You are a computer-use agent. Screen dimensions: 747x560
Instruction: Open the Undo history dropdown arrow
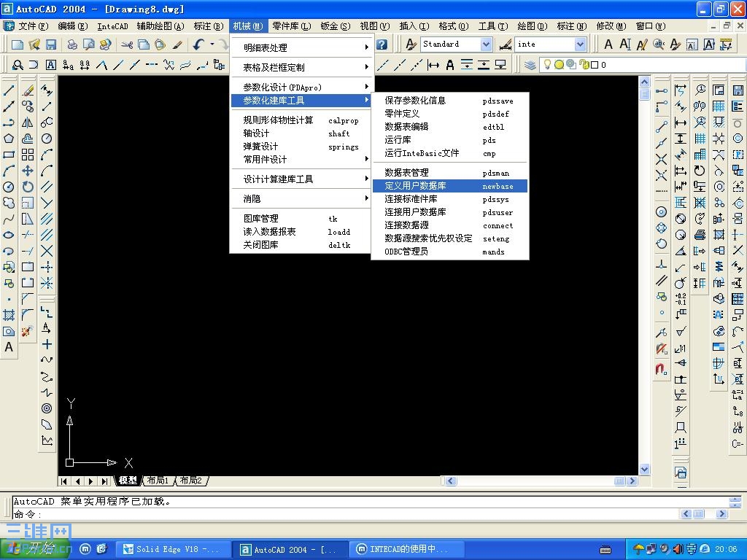(x=212, y=44)
